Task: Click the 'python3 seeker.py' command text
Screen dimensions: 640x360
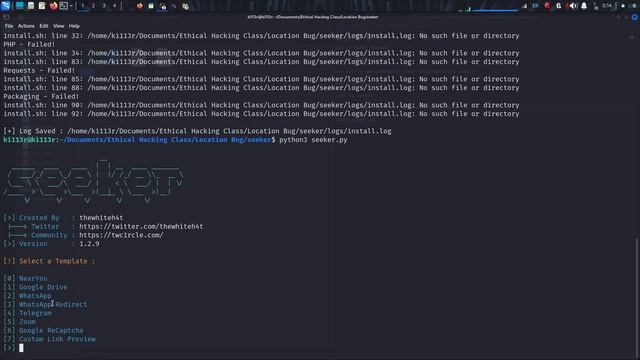Action: tap(313, 140)
